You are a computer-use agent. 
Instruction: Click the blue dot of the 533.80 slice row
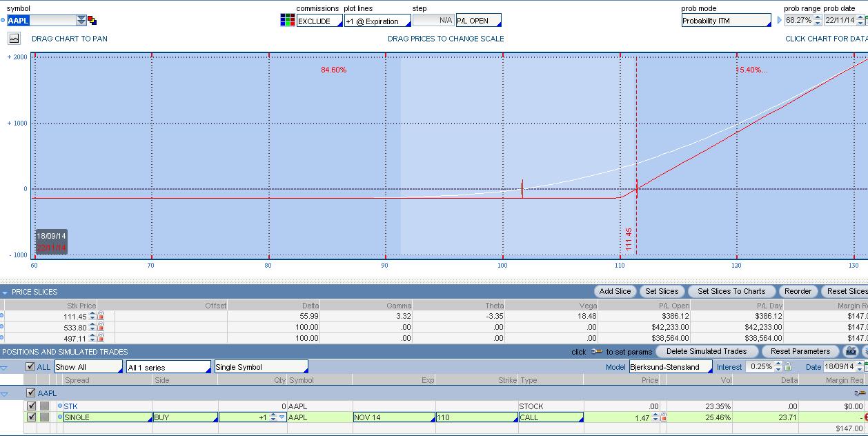click(2, 327)
